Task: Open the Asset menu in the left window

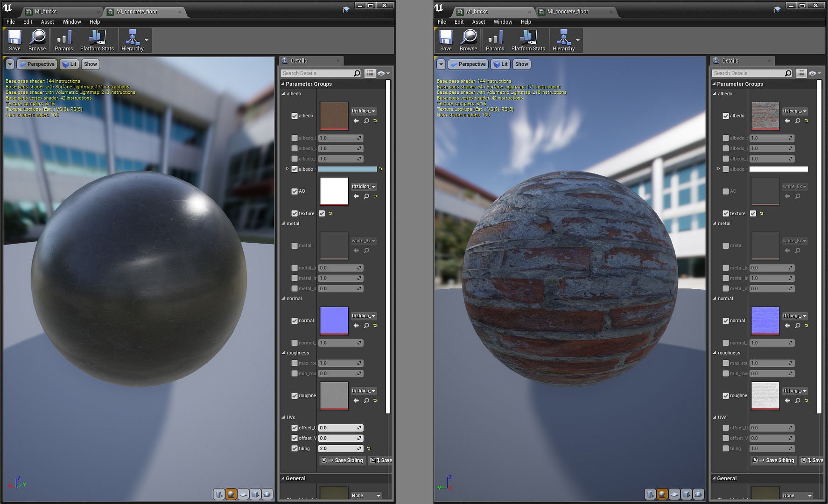Action: click(47, 22)
